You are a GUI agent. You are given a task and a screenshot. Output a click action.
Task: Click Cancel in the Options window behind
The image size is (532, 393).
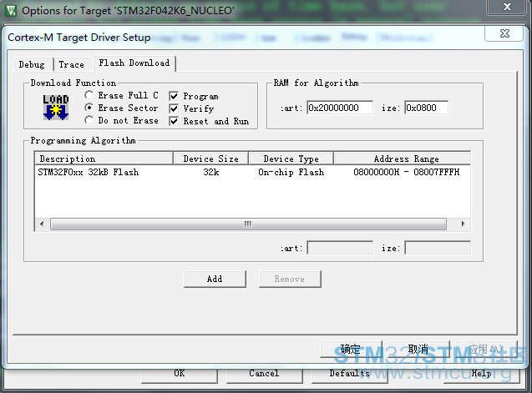[x=264, y=376]
